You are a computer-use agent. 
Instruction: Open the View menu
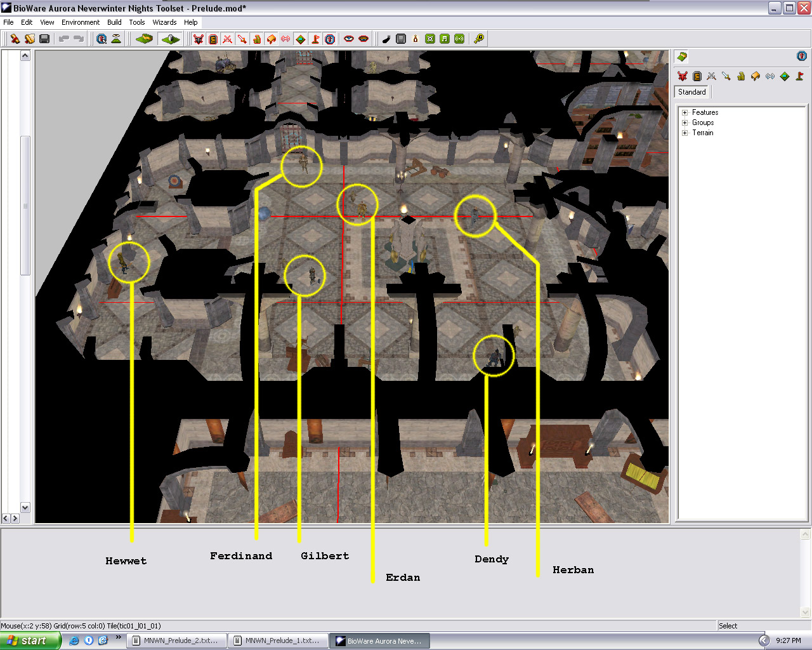47,22
